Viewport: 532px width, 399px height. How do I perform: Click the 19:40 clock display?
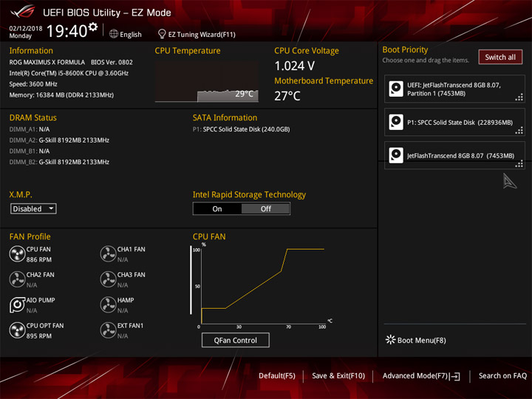(66, 31)
